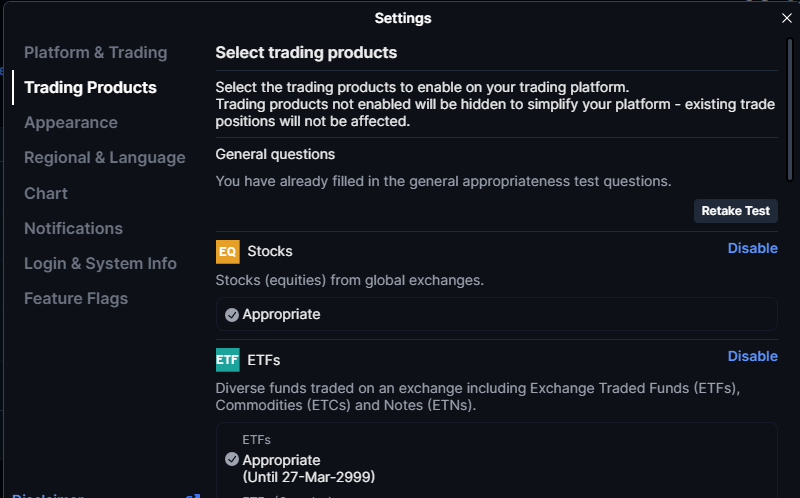The width and height of the screenshot is (800, 498).
Task: Open the Platform & Trading settings section
Action: (95, 53)
